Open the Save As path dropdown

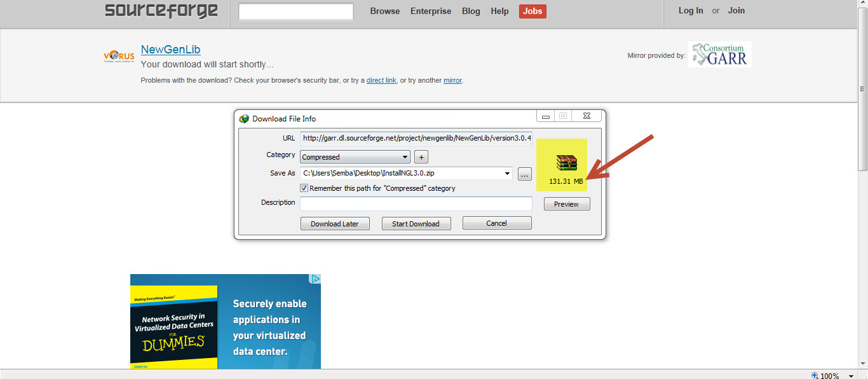(506, 174)
